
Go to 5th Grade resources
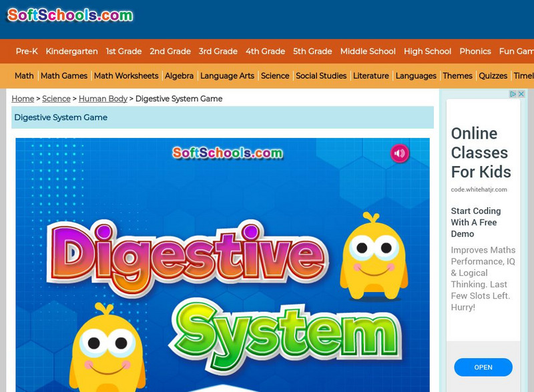[x=312, y=51]
